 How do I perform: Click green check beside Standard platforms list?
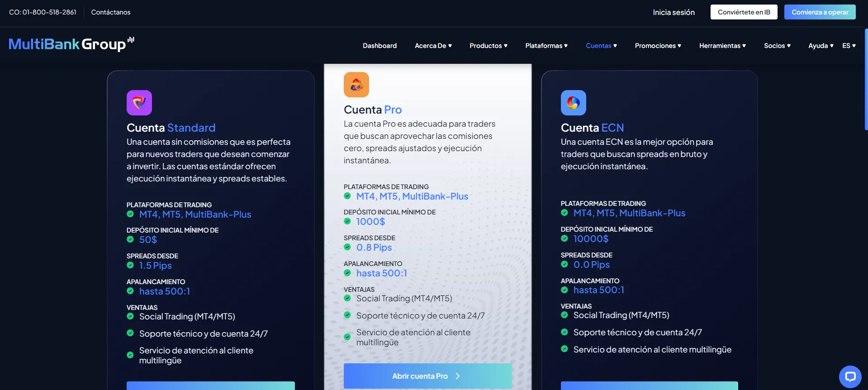click(x=130, y=214)
